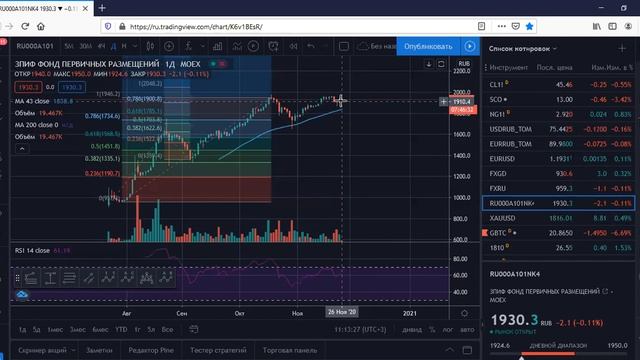
Task: Set the range to 3мес
Action: coord(78,329)
